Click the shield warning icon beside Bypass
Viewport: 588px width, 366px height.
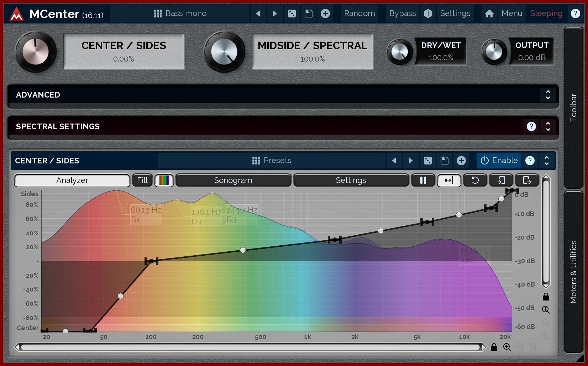coord(428,14)
